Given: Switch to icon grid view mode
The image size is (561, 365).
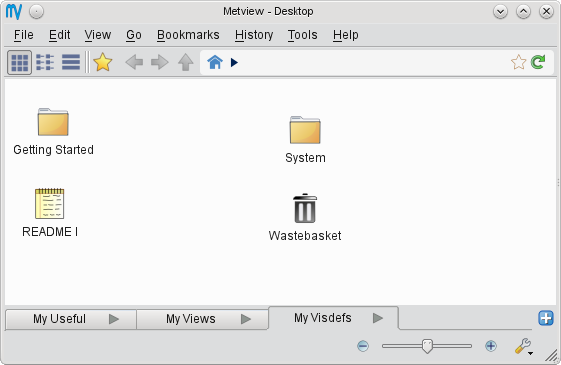Looking at the screenshot, I should (20, 63).
